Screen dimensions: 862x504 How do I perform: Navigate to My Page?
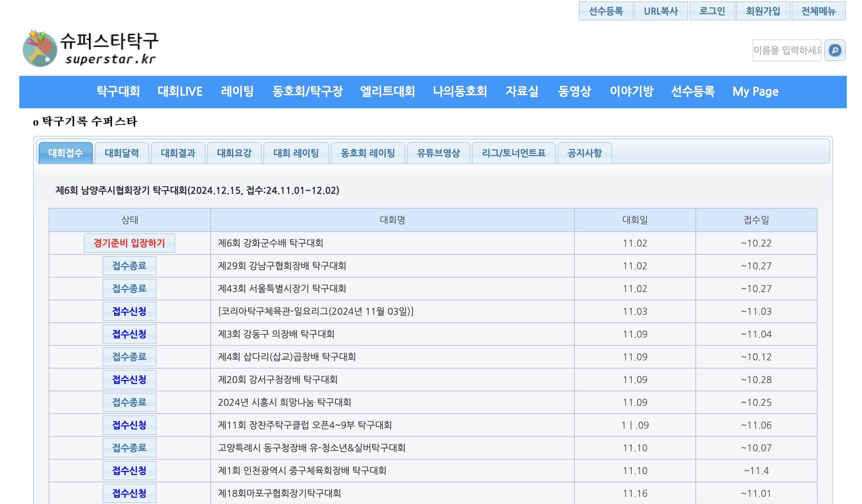755,92
